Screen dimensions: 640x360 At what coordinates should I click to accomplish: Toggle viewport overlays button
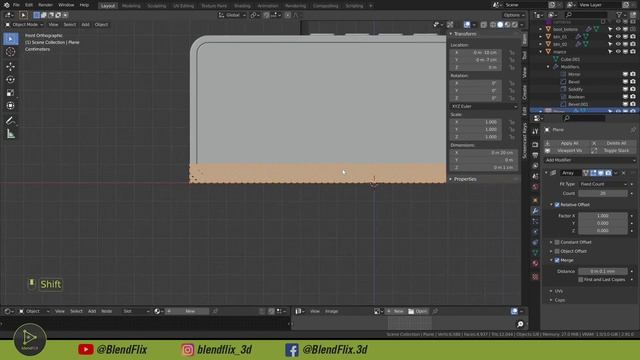[467, 25]
